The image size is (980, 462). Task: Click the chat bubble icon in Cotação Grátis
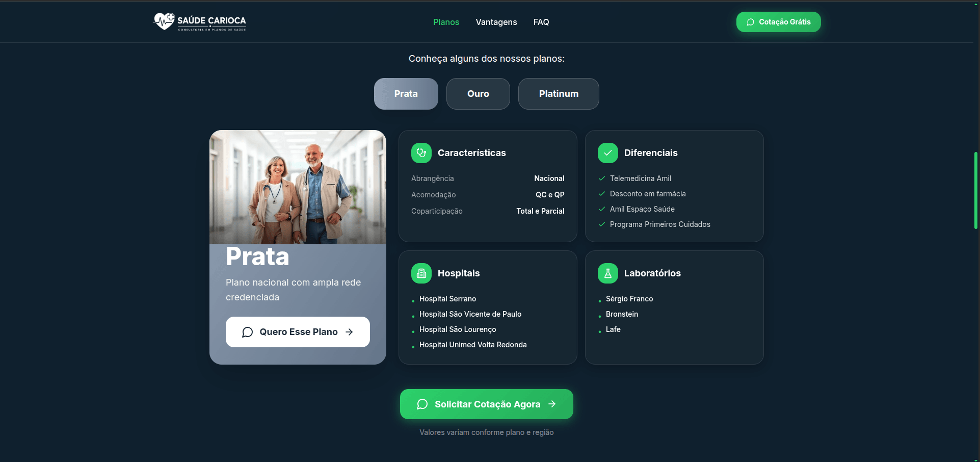pyautogui.click(x=750, y=22)
